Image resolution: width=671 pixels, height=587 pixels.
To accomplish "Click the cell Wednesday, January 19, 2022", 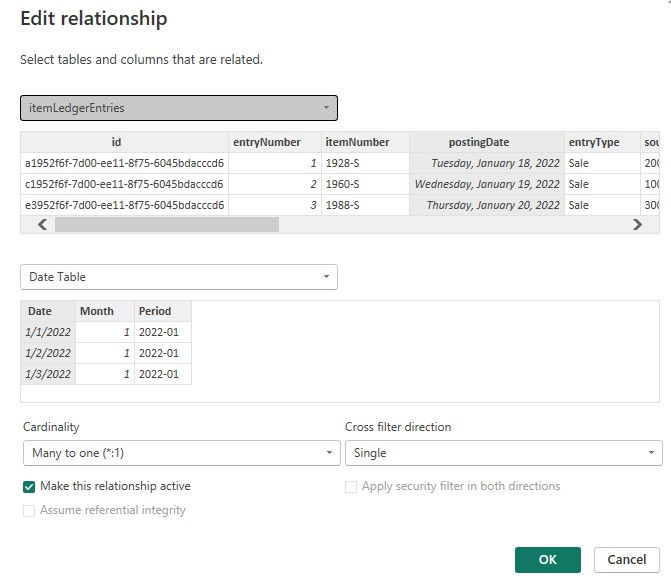I will (487, 184).
